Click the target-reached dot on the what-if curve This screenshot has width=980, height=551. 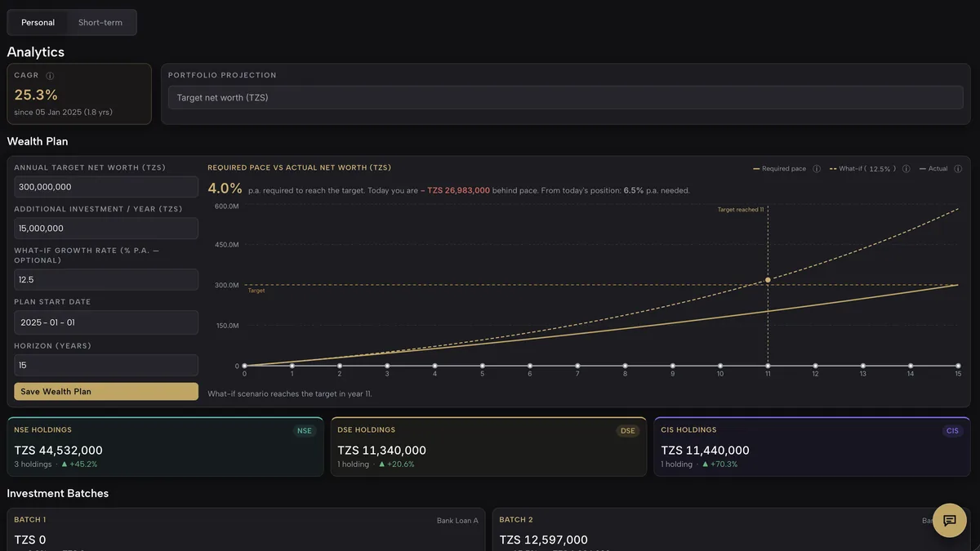pos(768,280)
